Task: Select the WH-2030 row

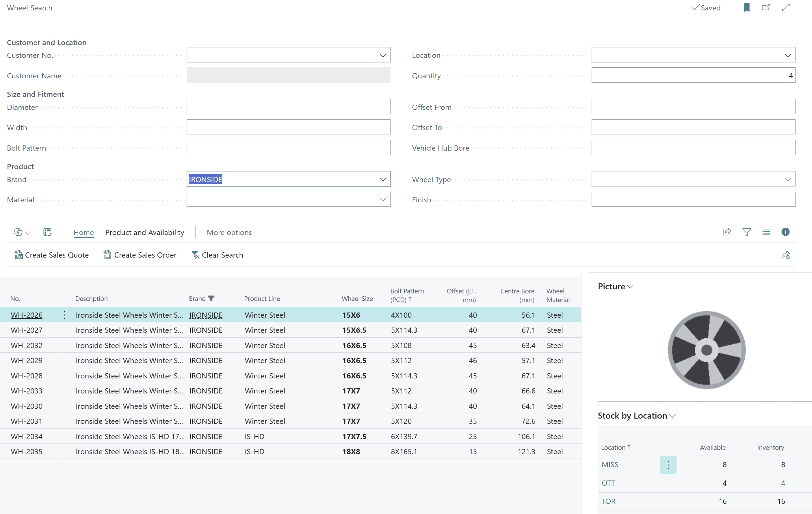Action: [290, 406]
